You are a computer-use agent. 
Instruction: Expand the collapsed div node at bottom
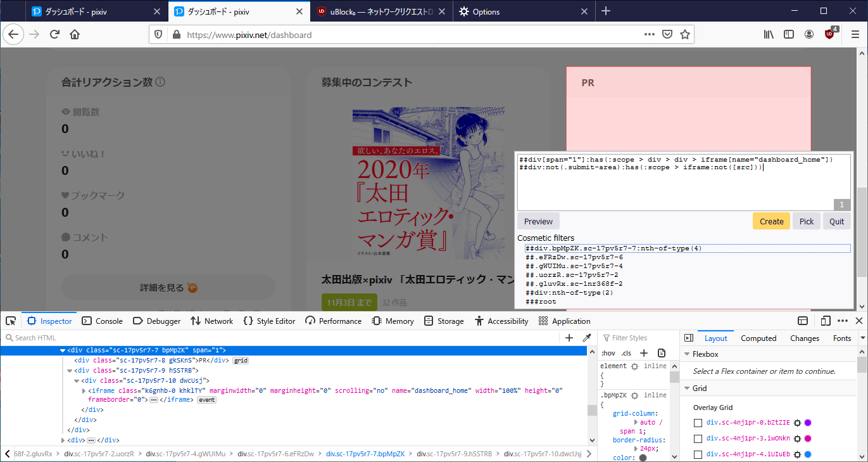click(x=63, y=440)
